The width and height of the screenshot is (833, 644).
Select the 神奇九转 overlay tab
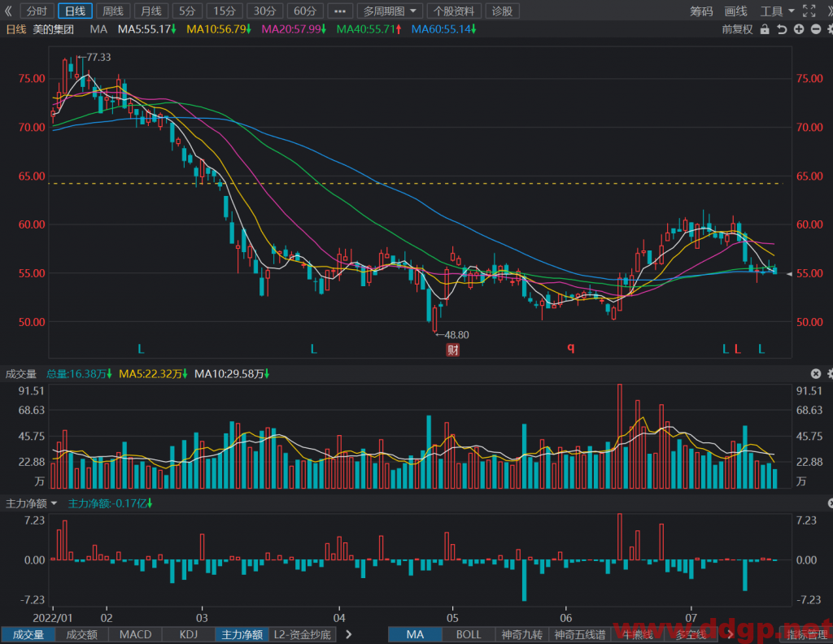(522, 634)
